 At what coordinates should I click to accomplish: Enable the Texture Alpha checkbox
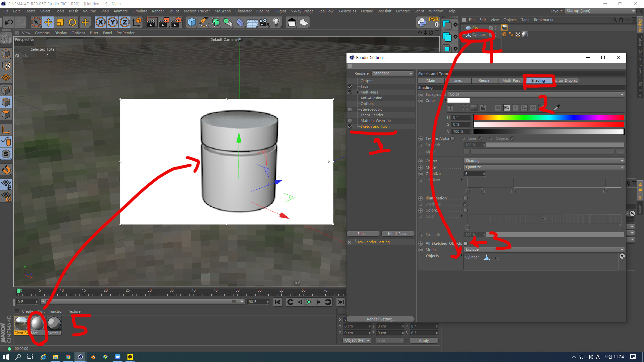[x=452, y=138]
